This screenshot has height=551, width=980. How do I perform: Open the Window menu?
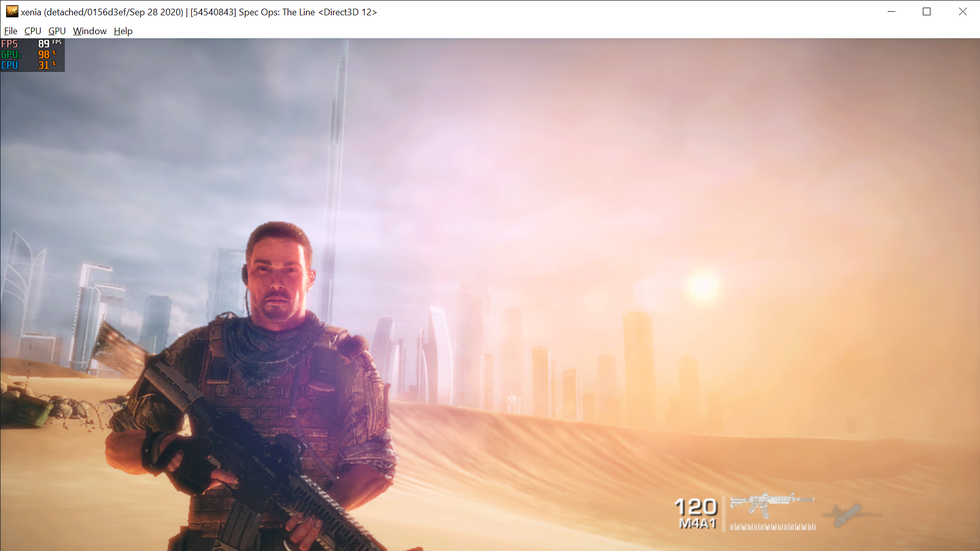pyautogui.click(x=89, y=31)
